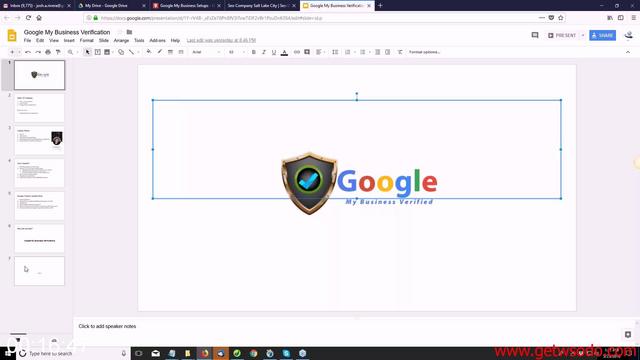This screenshot has width=640, height=360.
Task: Open the Tools menu
Action: coord(139,40)
